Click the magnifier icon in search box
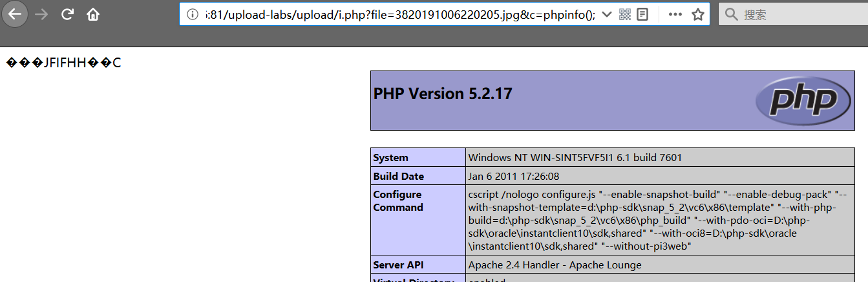The width and height of the screenshot is (868, 282). click(730, 14)
